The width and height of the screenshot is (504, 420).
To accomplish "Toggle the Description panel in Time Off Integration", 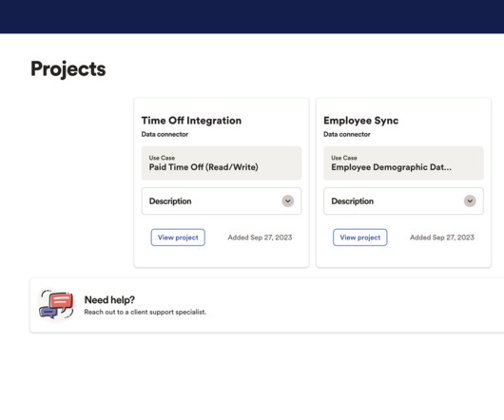I will click(222, 201).
